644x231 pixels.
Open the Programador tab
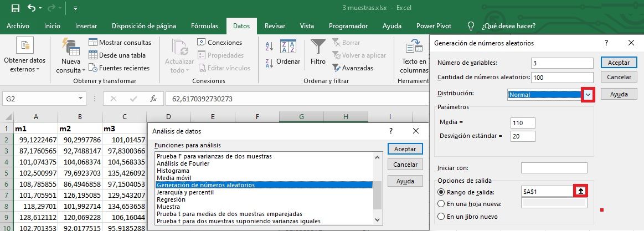(x=348, y=26)
